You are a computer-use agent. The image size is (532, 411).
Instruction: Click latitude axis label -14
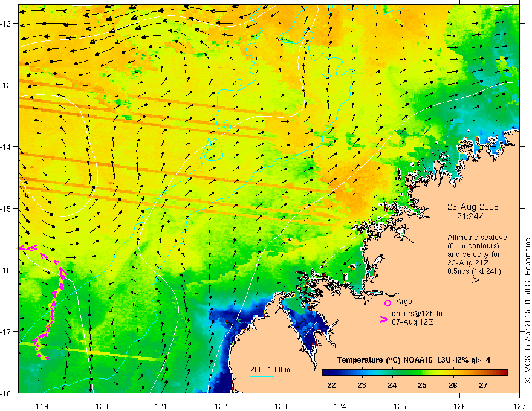click(x=7, y=147)
